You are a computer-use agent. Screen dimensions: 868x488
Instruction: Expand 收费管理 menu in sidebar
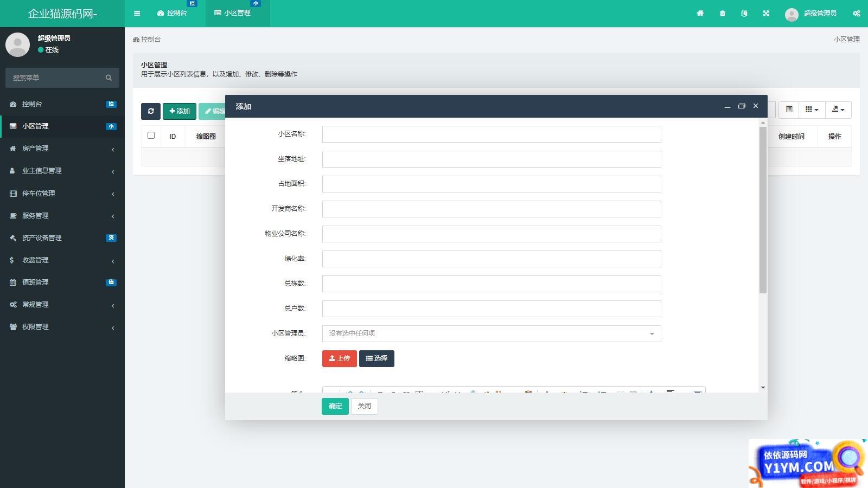62,260
